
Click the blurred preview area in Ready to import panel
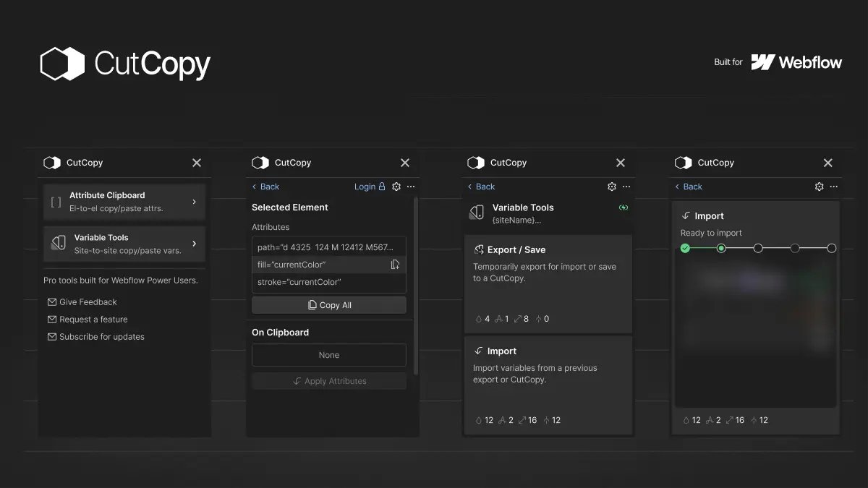(756, 329)
